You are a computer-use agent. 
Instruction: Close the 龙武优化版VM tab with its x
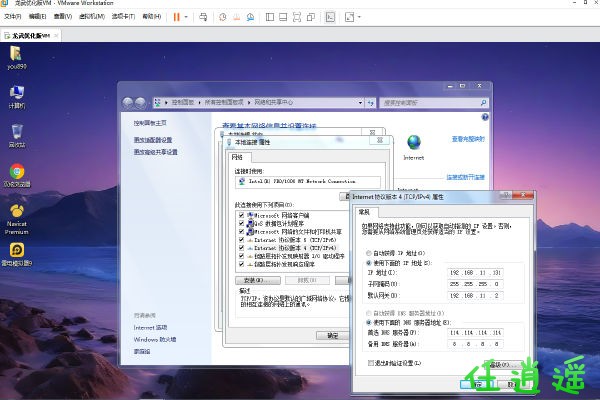56,36
